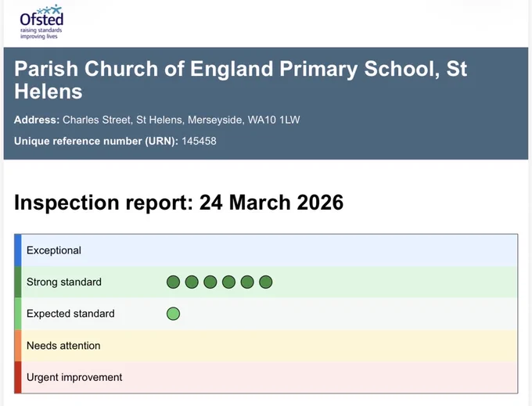This screenshot has height=406, width=532.
Task: Click the fourth Strong standard dot
Action: click(x=228, y=282)
